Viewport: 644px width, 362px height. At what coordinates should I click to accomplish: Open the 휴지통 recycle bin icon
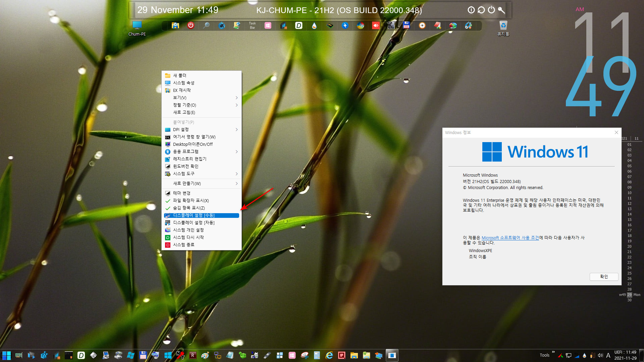503,28
